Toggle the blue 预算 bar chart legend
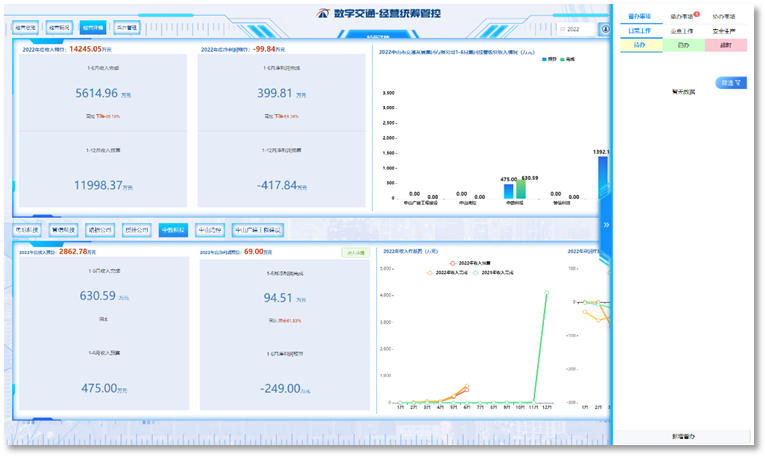The image size is (767, 458). pos(549,59)
